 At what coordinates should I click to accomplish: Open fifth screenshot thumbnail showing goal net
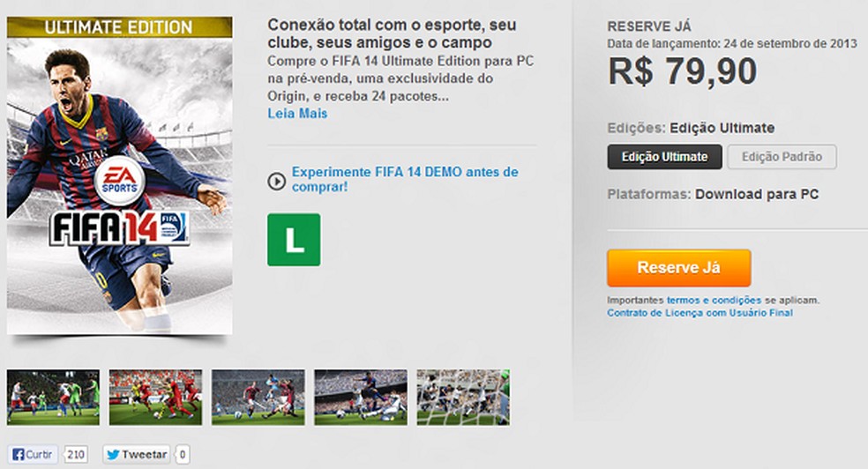click(x=463, y=398)
